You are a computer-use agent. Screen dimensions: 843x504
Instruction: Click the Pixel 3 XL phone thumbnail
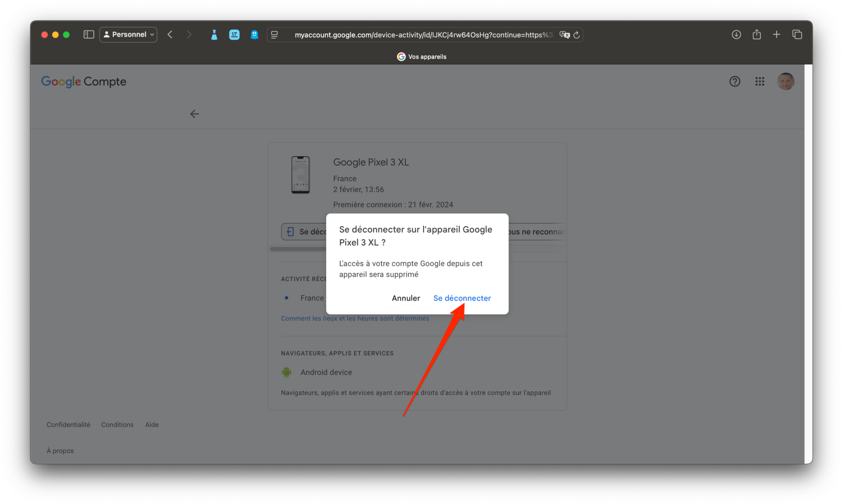[300, 175]
